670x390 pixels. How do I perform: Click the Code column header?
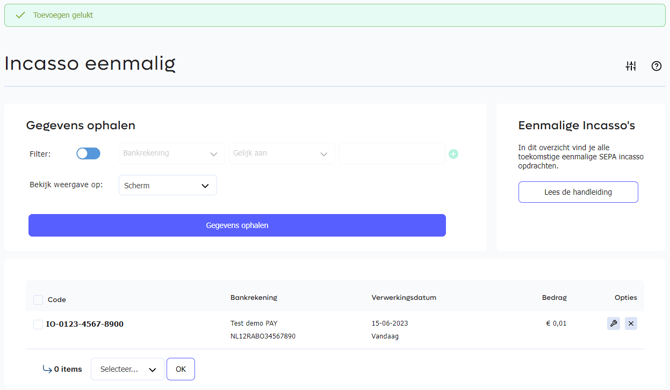57,299
